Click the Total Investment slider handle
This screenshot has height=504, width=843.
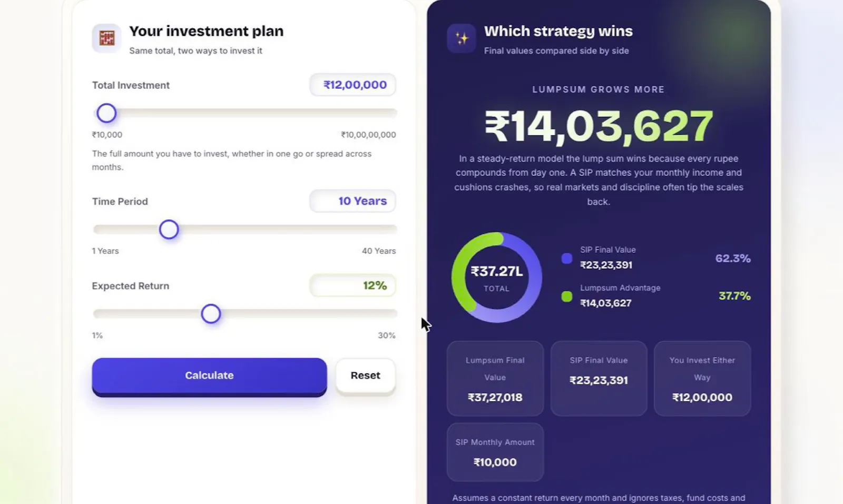[106, 113]
